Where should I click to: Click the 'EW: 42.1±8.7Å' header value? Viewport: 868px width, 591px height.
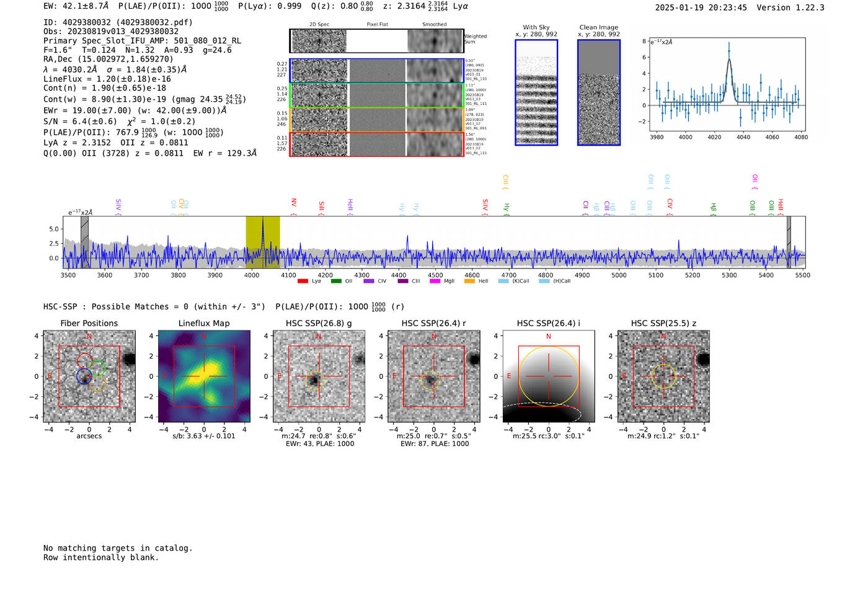click(76, 6)
